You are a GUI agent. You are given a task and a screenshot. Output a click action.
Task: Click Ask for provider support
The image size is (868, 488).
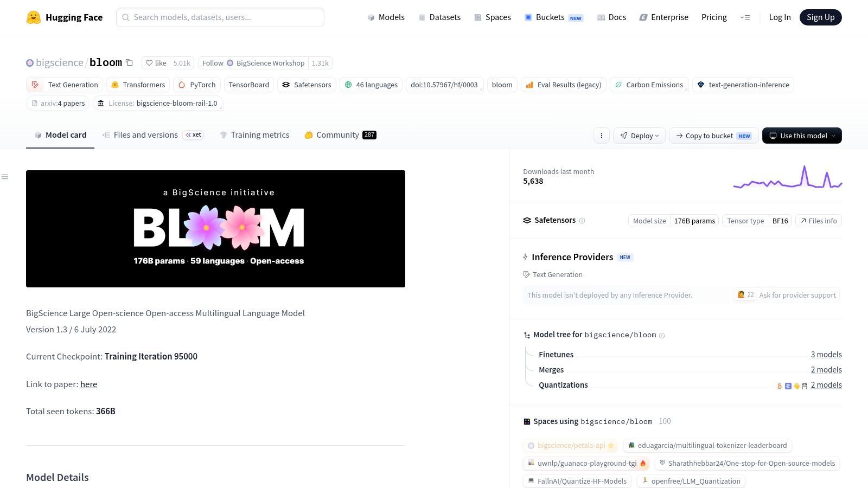click(x=786, y=295)
